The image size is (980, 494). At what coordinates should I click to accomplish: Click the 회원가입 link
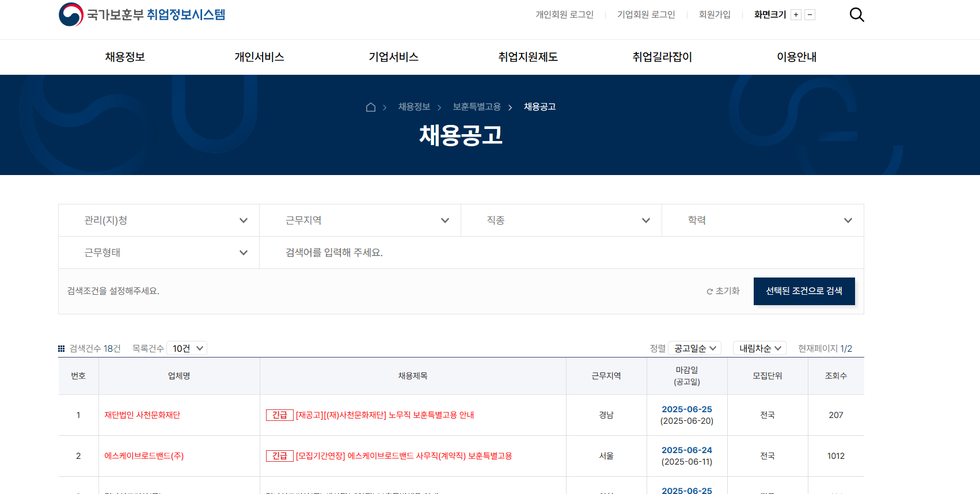715,14
